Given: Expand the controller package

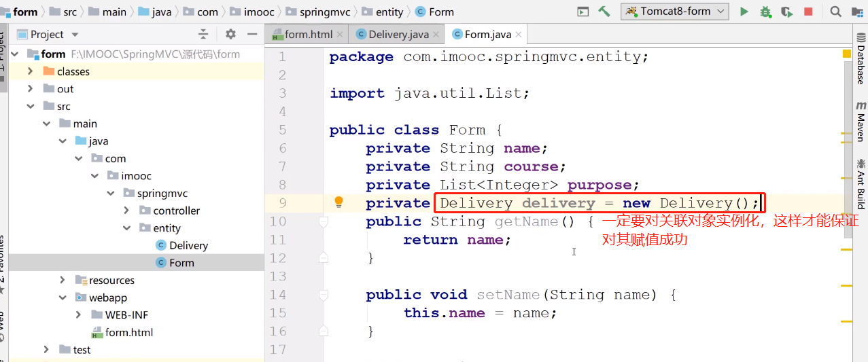Looking at the screenshot, I should click(126, 211).
